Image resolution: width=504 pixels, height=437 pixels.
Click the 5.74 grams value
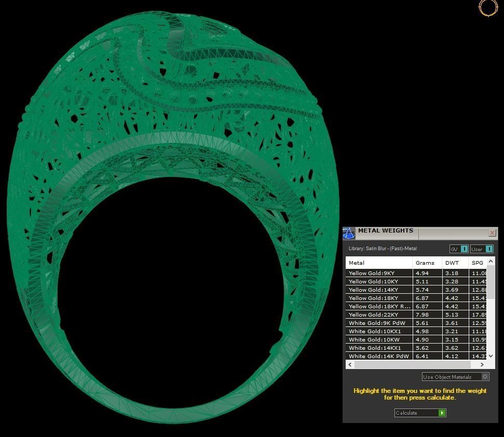tap(422, 290)
